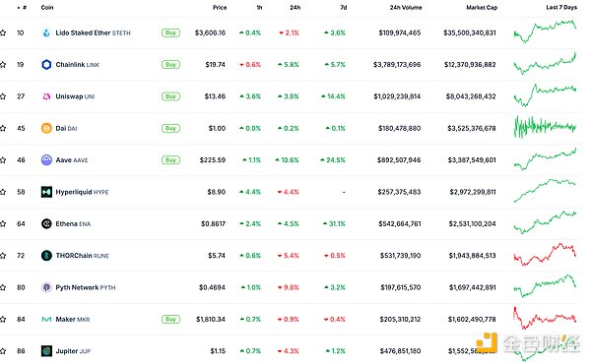
Task: Click the Uniswap unicorn logo
Action: pyautogui.click(x=46, y=96)
